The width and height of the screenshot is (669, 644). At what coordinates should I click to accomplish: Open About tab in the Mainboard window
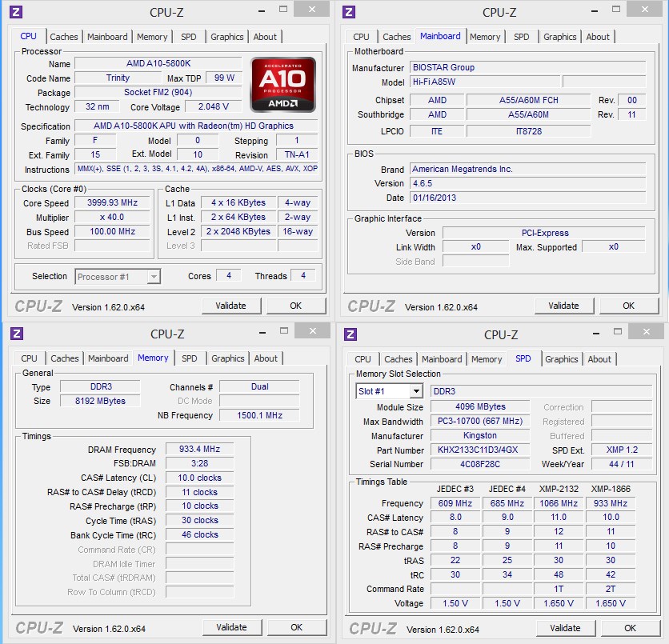coord(598,37)
